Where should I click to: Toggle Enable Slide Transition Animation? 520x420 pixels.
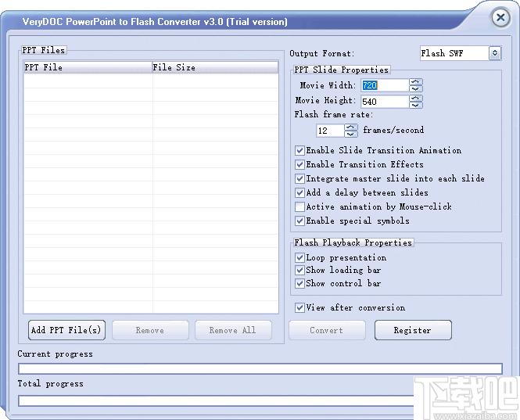pyautogui.click(x=299, y=151)
